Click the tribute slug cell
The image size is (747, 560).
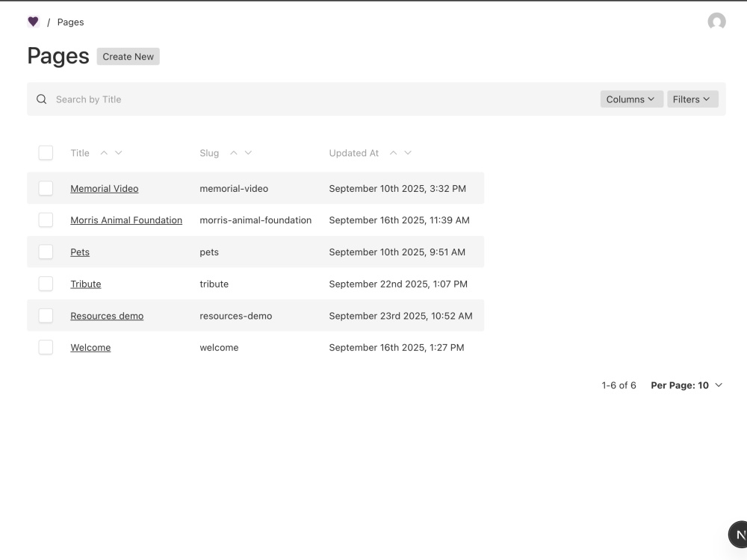click(x=214, y=284)
